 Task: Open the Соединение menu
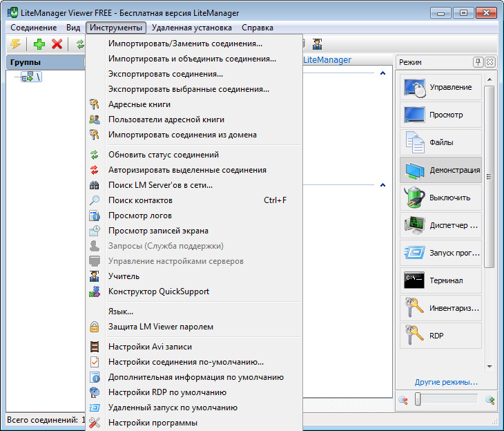33,28
